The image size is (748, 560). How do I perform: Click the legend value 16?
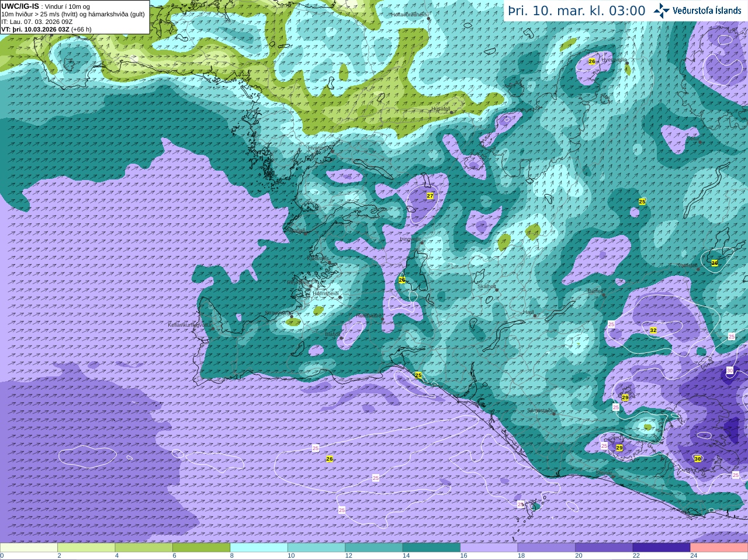[x=463, y=556]
